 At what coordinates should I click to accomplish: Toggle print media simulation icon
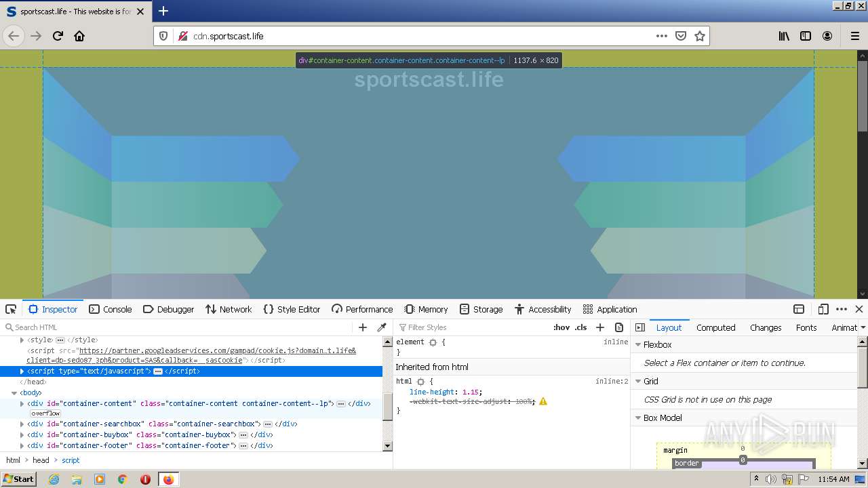619,327
